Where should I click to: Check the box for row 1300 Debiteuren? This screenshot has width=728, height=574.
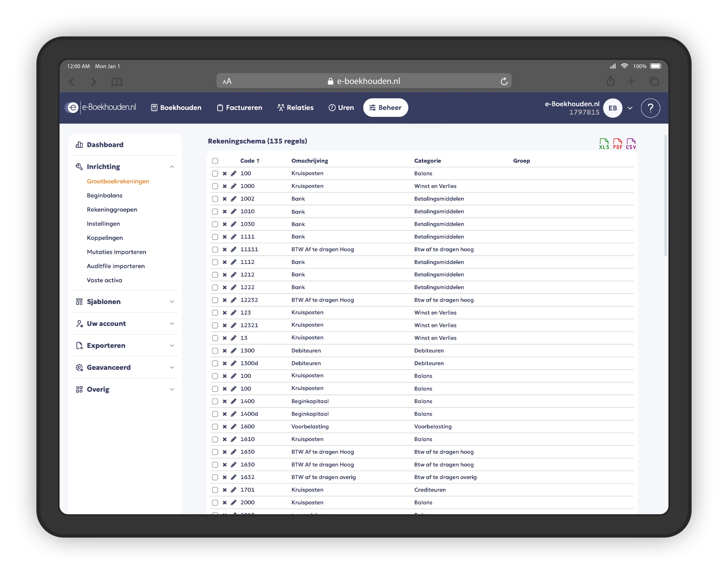215,351
